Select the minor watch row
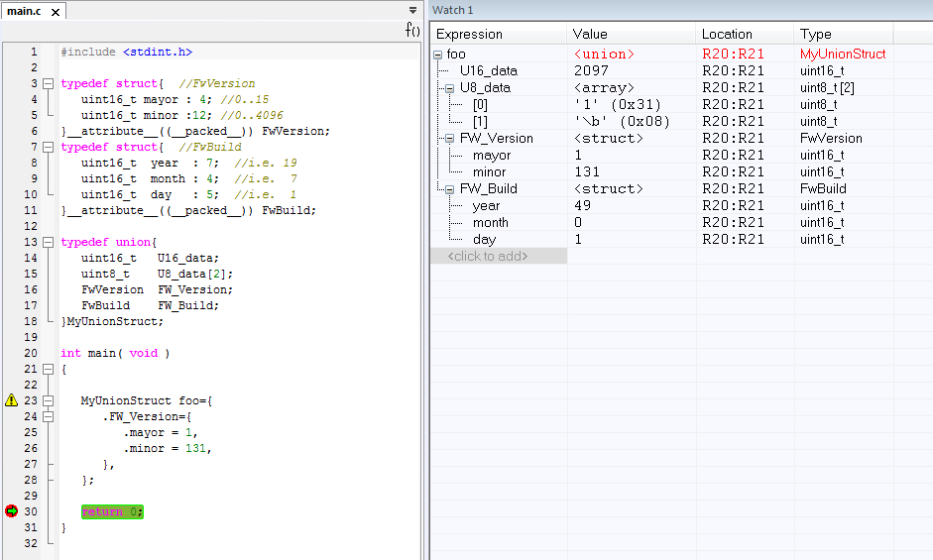This screenshot has height=560, width=933. click(681, 172)
